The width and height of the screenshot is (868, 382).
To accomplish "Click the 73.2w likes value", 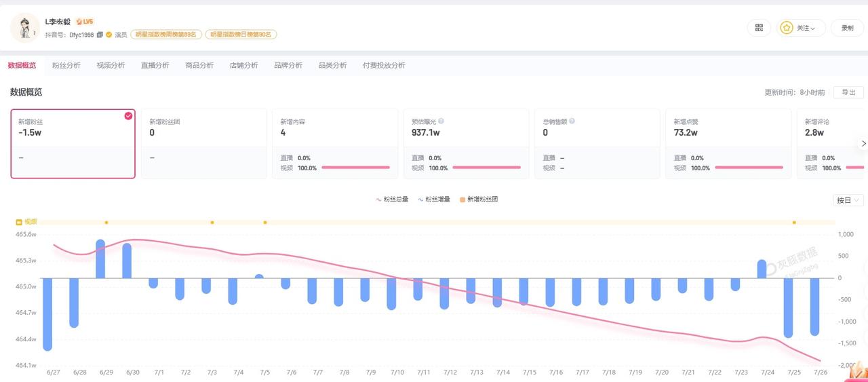I will point(686,133).
